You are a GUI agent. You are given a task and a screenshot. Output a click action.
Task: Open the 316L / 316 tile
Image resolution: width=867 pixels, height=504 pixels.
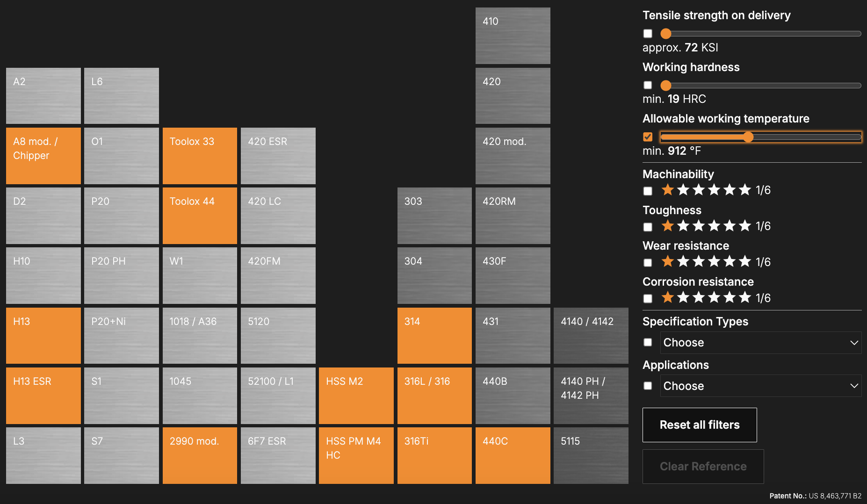pyautogui.click(x=434, y=396)
